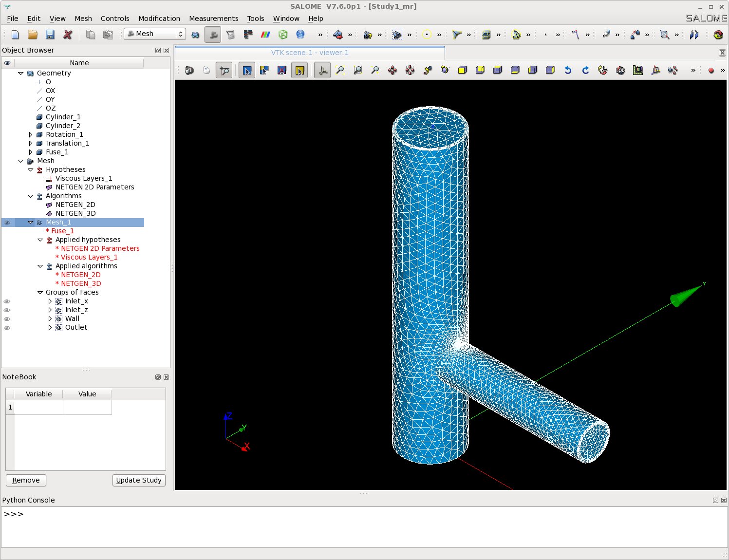Open the Mesh module combo box
Screen dimensions: 729x560
click(x=155, y=34)
